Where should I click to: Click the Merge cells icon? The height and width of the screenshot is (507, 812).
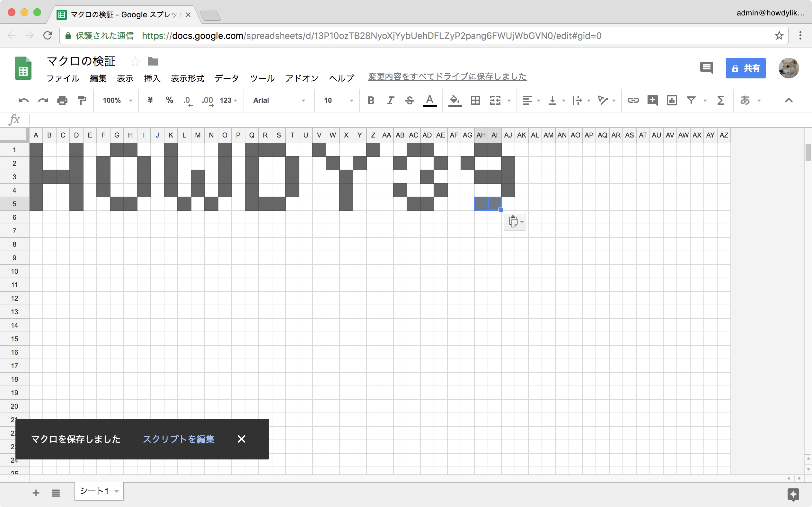click(495, 100)
